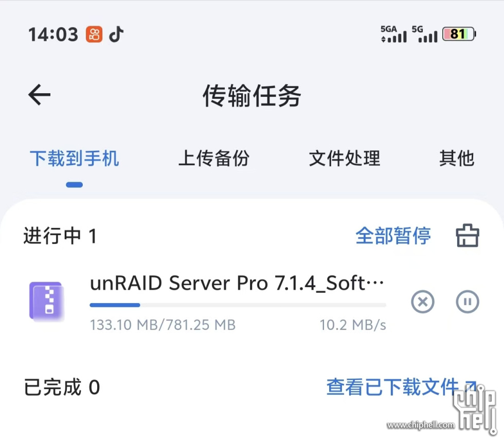Tap the 5GA signal strength icon

coord(393,34)
